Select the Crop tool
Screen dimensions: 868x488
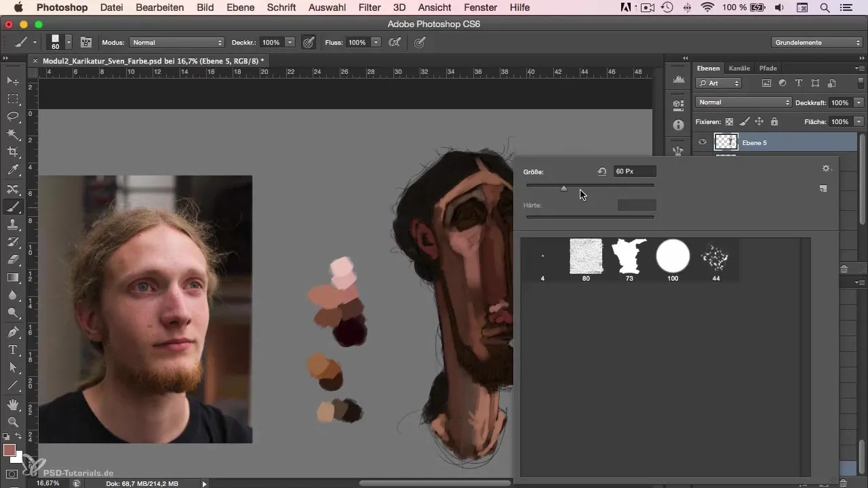[x=13, y=152]
